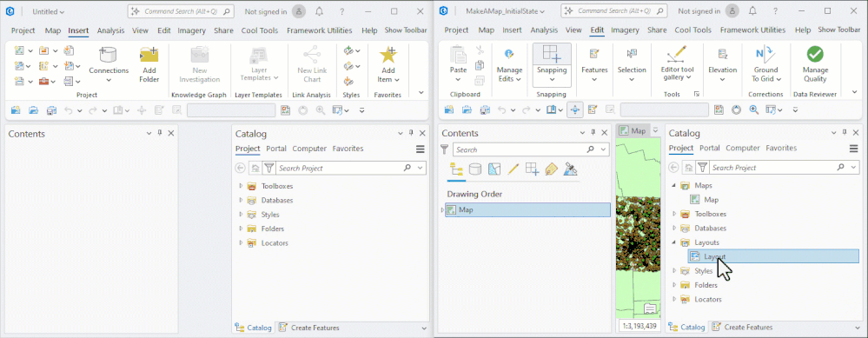The width and height of the screenshot is (868, 338).
Task: Click the Project tab in the Untitled window
Action: [x=23, y=31]
